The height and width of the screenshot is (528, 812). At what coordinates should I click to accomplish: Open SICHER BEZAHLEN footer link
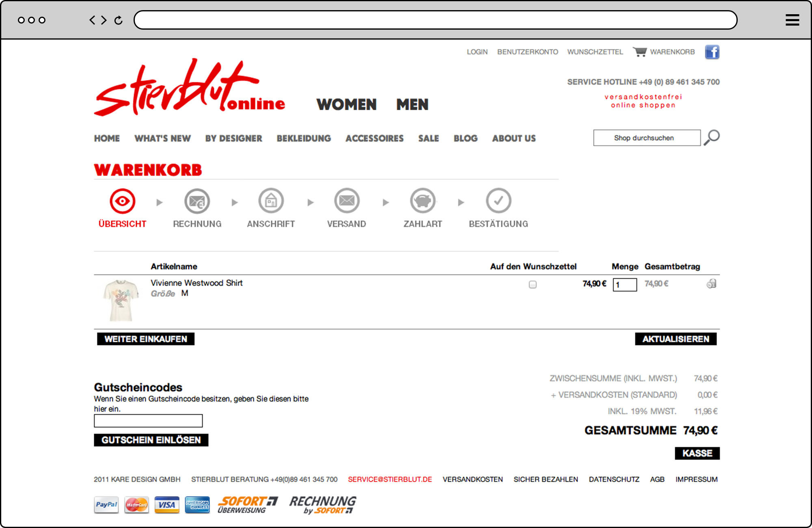pos(546,480)
